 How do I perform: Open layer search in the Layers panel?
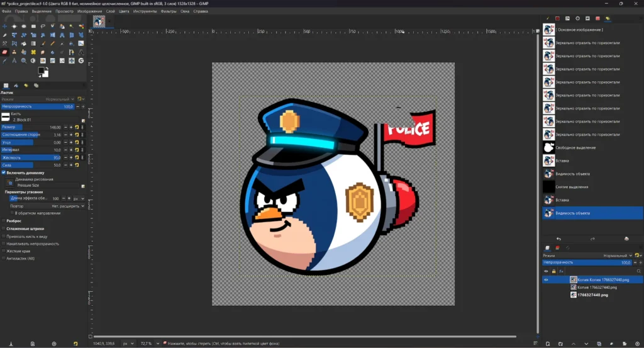(x=639, y=271)
